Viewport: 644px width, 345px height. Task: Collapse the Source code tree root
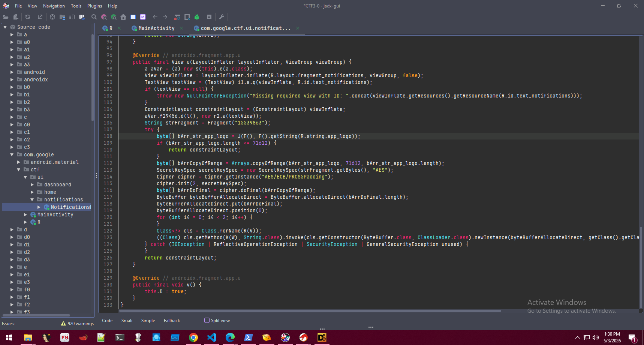[5, 27]
